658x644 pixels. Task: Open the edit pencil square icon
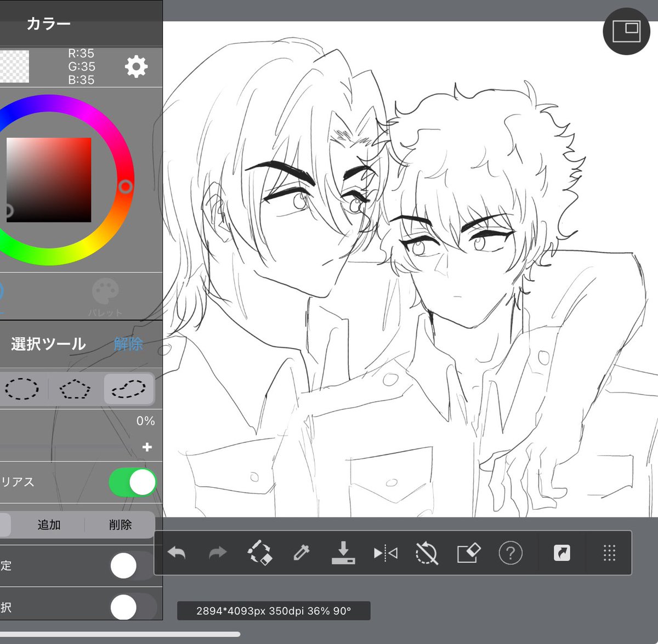coord(469,553)
